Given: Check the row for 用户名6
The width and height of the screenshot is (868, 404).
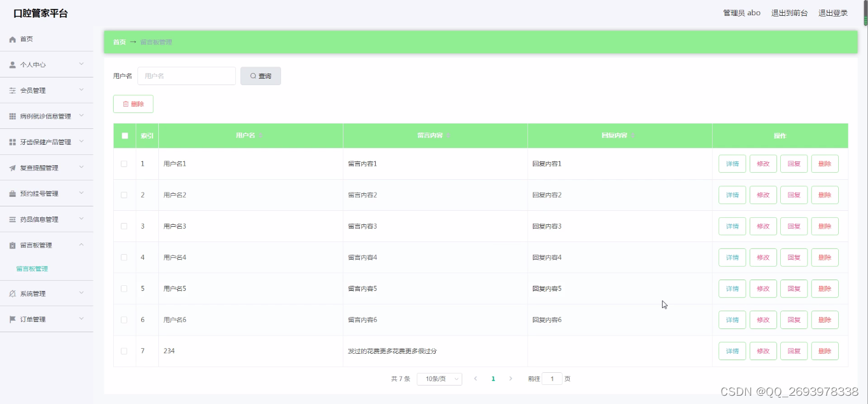Looking at the screenshot, I should tap(124, 320).
